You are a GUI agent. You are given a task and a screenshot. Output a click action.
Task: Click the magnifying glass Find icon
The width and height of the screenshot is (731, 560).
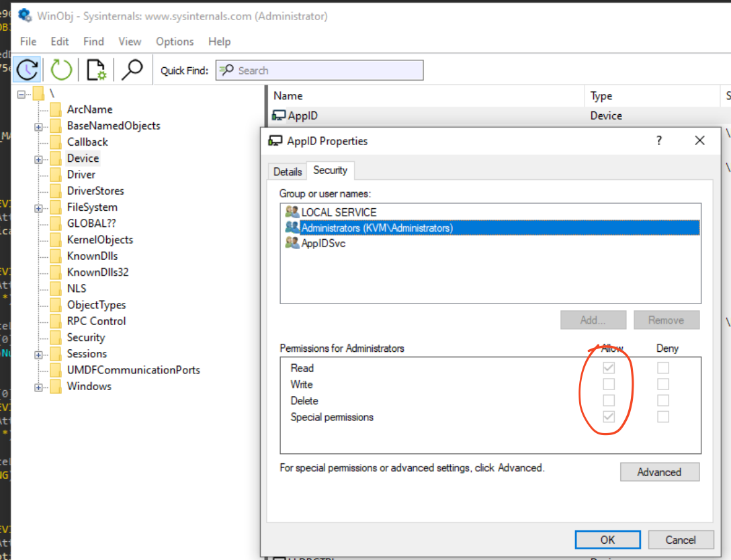[132, 70]
